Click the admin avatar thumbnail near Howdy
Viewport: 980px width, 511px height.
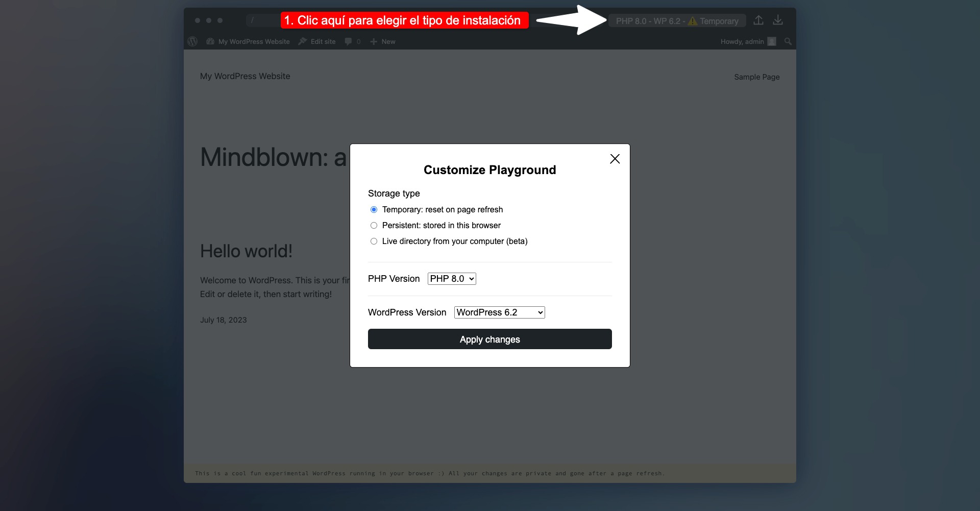click(x=772, y=41)
